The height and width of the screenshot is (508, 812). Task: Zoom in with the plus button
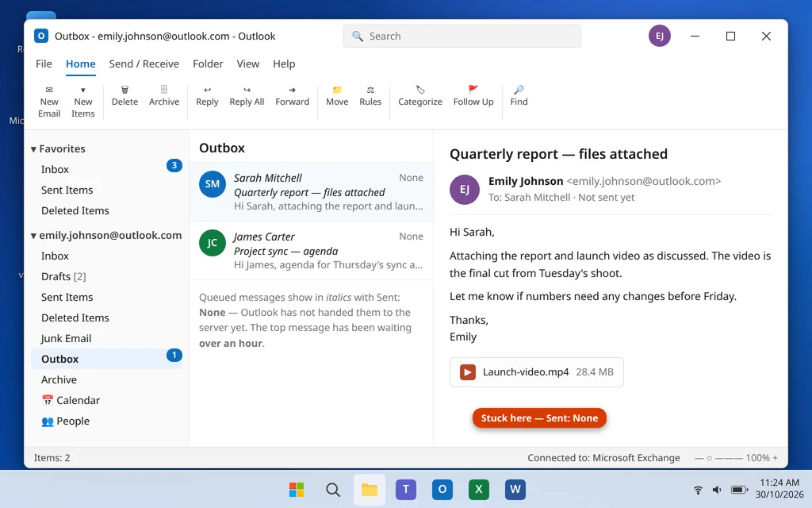pyautogui.click(x=775, y=458)
